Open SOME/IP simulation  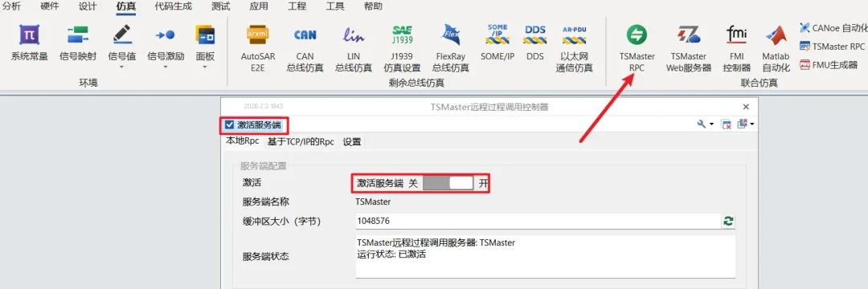[497, 43]
